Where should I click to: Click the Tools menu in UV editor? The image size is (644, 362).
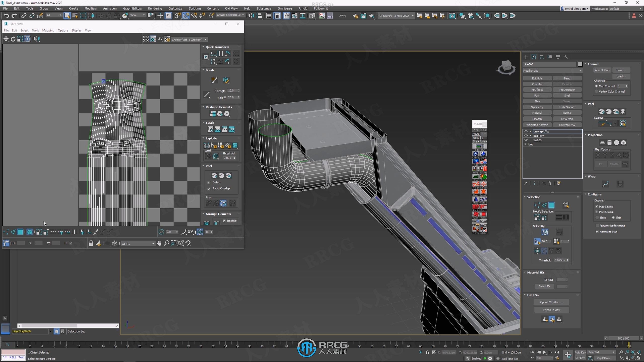pyautogui.click(x=35, y=30)
